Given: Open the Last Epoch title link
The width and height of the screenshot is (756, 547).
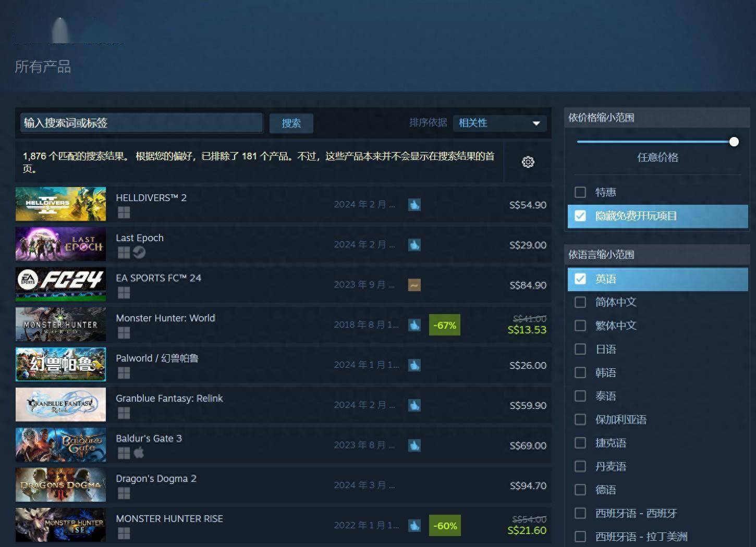Looking at the screenshot, I should pyautogui.click(x=140, y=238).
